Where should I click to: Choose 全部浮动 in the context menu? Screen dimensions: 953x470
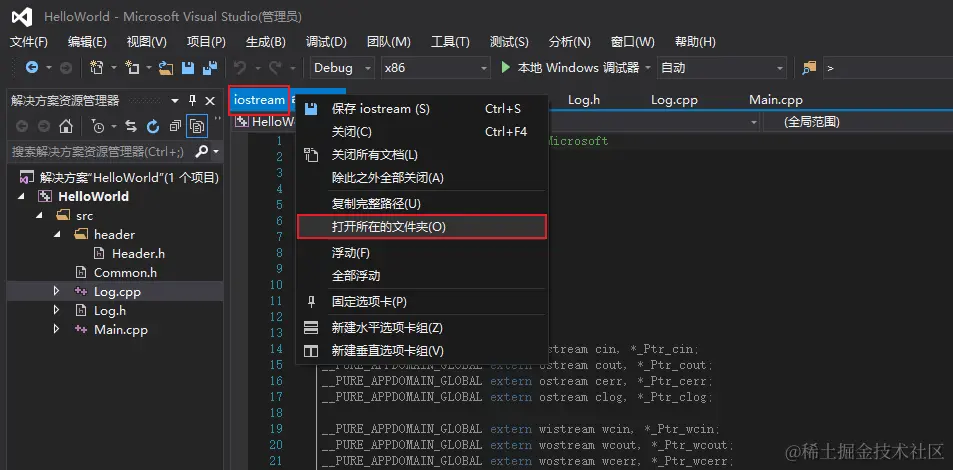click(x=422, y=275)
